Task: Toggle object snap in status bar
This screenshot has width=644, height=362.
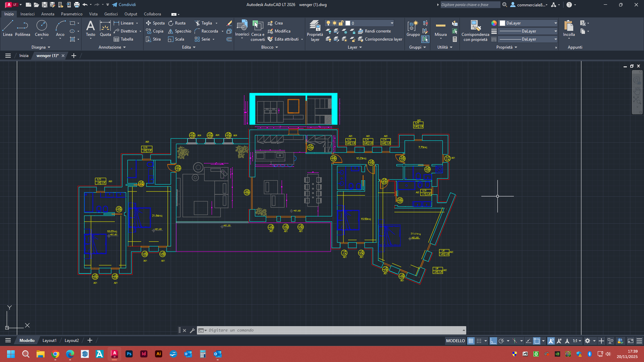Action: pos(537,341)
